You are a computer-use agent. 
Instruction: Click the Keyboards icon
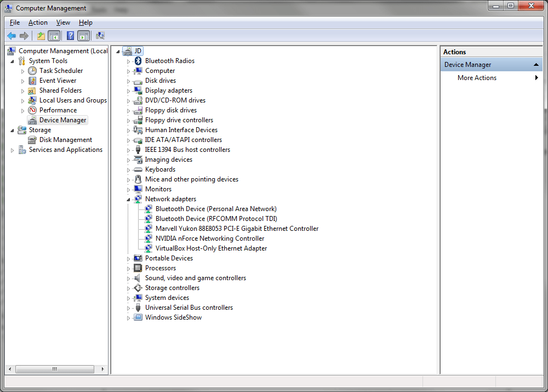(x=138, y=169)
